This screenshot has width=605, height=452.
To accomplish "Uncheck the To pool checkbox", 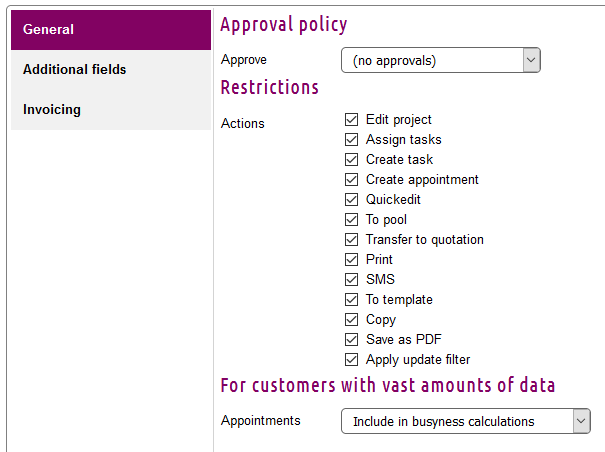I will coord(351,220).
